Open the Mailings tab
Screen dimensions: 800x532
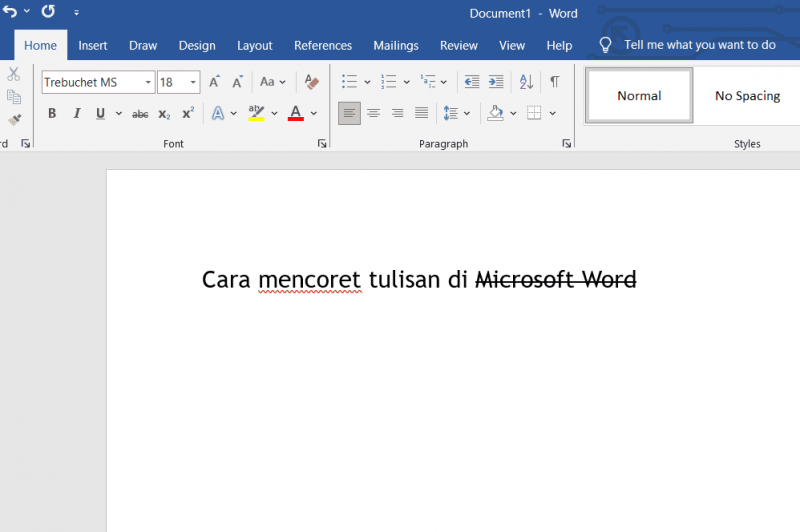396,45
